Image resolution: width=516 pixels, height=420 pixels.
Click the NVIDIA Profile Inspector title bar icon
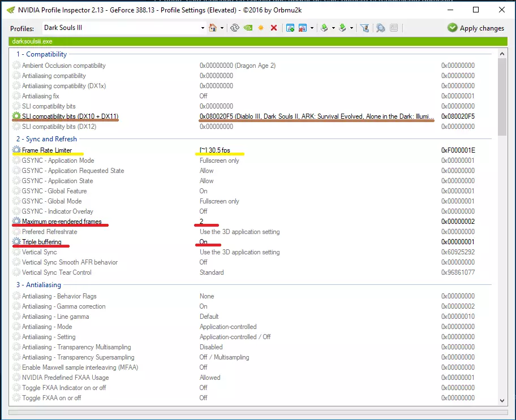[x=11, y=10]
